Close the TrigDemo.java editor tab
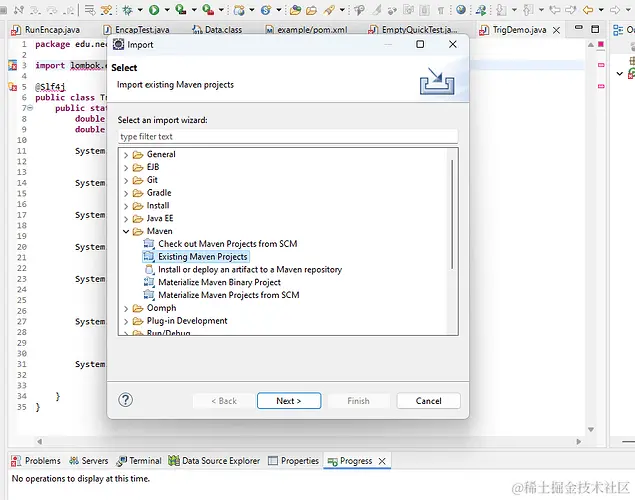Screen dimensions: 635x500 pyautogui.click(x=556, y=30)
